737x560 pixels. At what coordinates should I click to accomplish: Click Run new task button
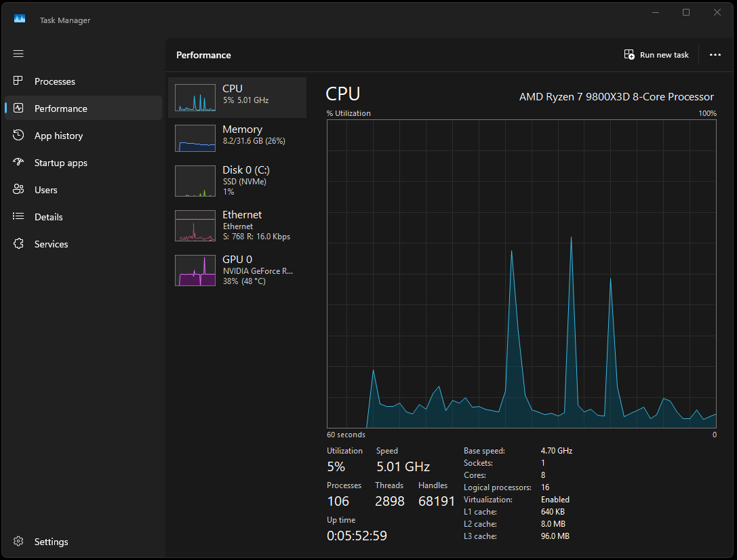(x=656, y=55)
